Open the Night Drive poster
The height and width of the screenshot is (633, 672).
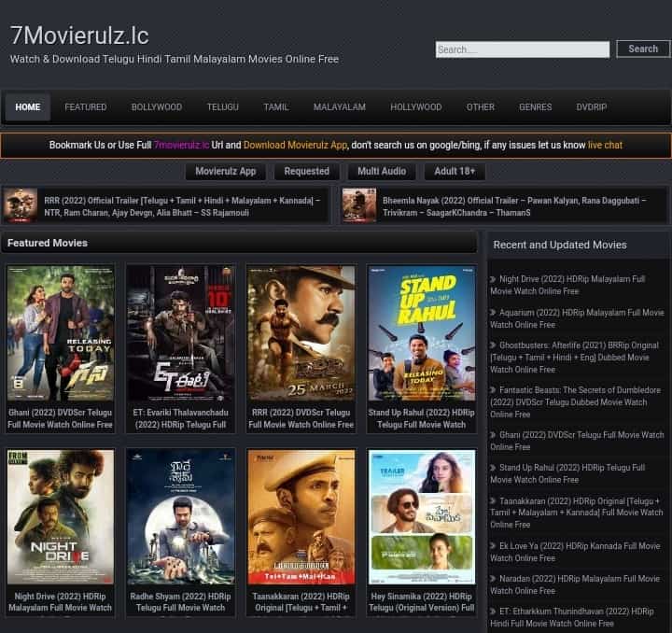61,516
